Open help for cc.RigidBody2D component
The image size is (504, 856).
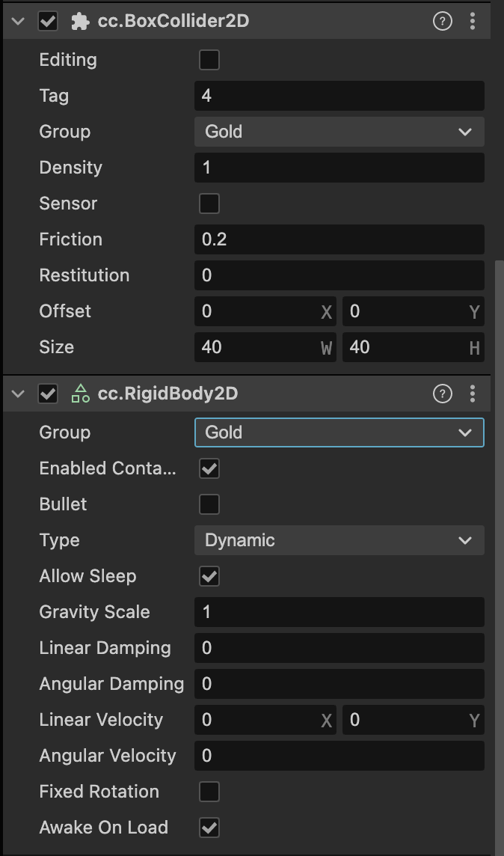coord(443,393)
